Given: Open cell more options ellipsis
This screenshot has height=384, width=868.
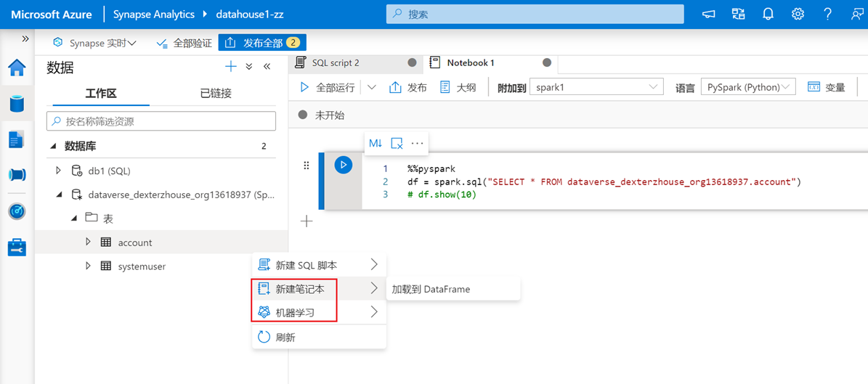Looking at the screenshot, I should (x=417, y=143).
